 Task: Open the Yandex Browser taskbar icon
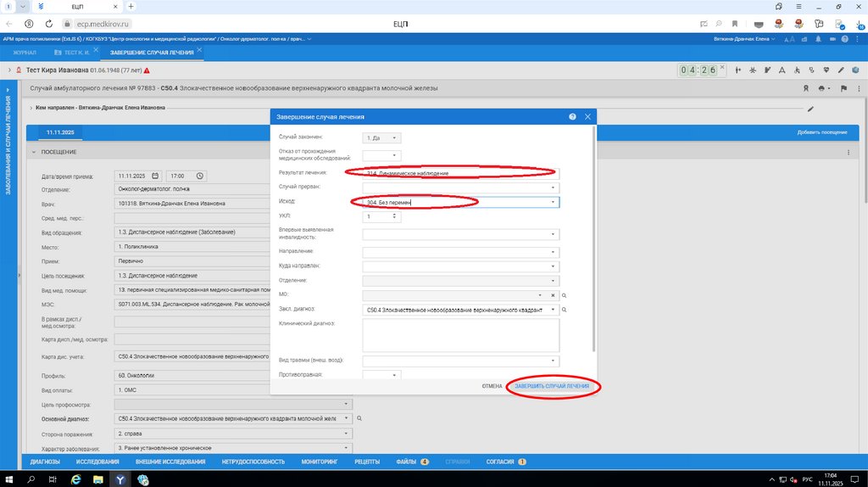122,479
